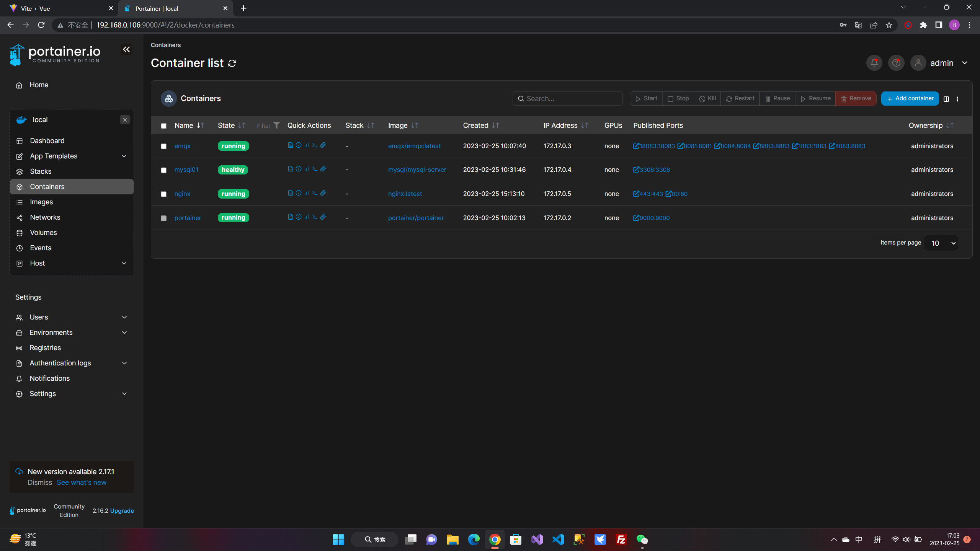Open the emqx container link
Image resolution: width=980 pixels, height=551 pixels.
click(182, 146)
